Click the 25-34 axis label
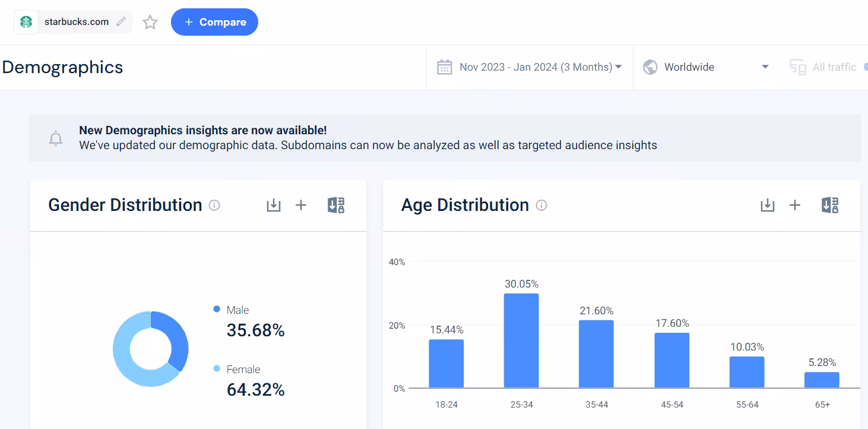 pos(521,405)
